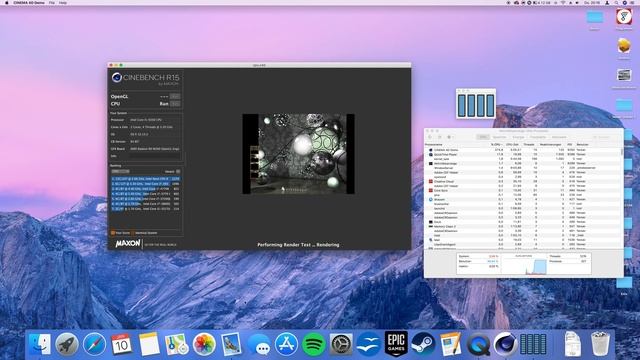
Task: Click Run button next to CPU
Action: click(x=175, y=104)
